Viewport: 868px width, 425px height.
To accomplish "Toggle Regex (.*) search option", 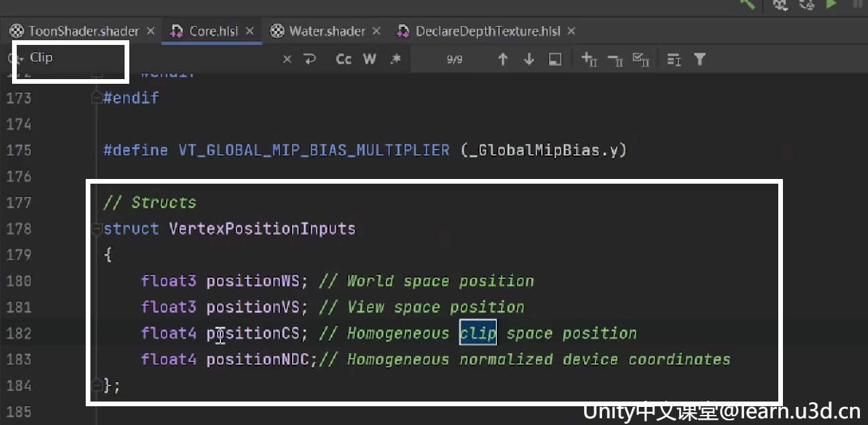I will (x=396, y=59).
